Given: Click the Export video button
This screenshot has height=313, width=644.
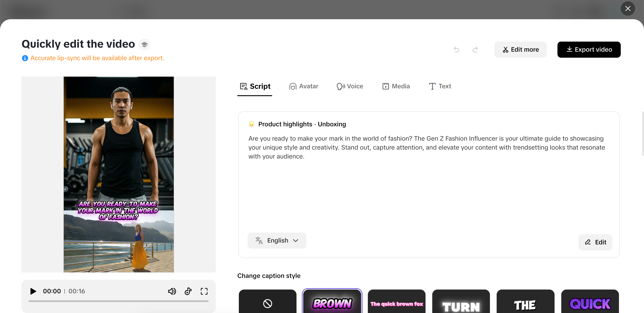Looking at the screenshot, I should point(589,49).
